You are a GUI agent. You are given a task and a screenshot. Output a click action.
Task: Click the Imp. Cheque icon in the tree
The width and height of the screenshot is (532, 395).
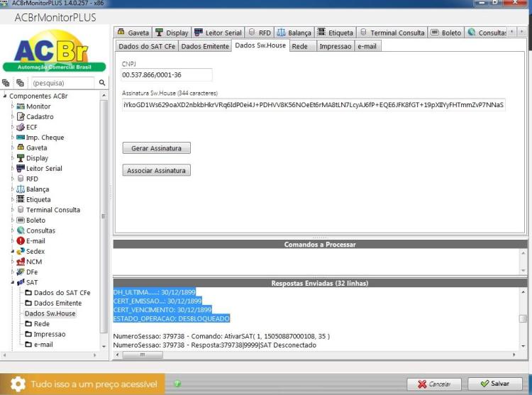(21, 138)
